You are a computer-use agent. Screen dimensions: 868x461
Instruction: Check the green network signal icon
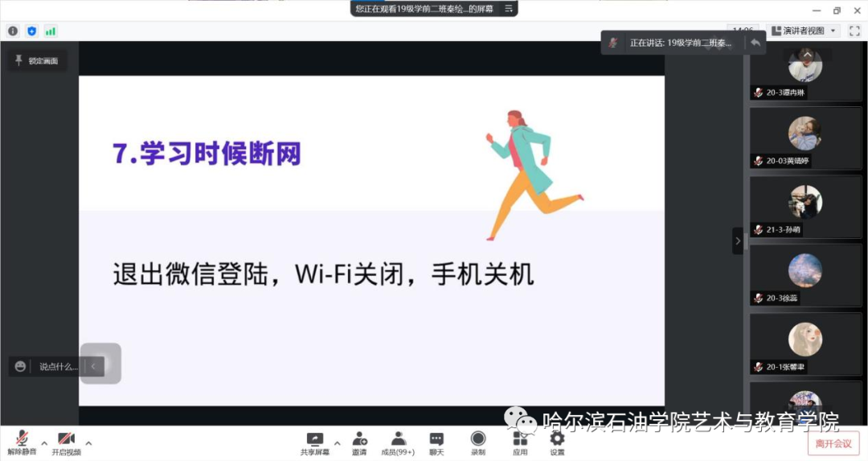click(x=51, y=31)
